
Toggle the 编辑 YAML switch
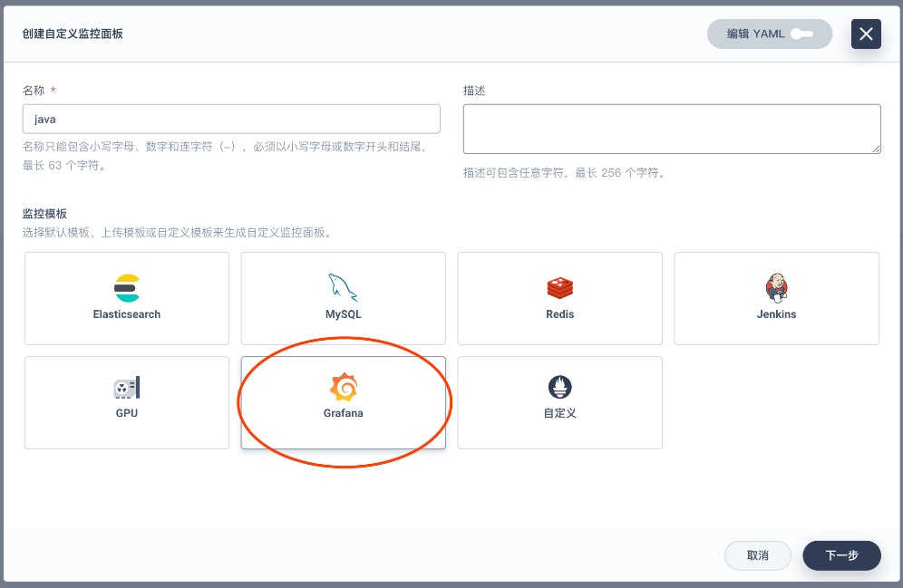(801, 34)
